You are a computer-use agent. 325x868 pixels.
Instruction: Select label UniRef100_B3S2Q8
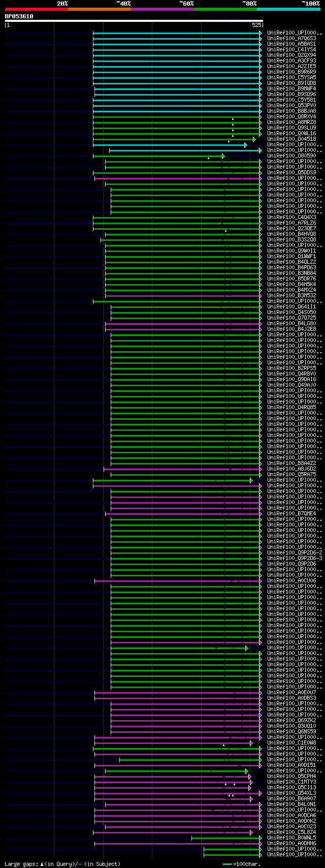click(291, 239)
